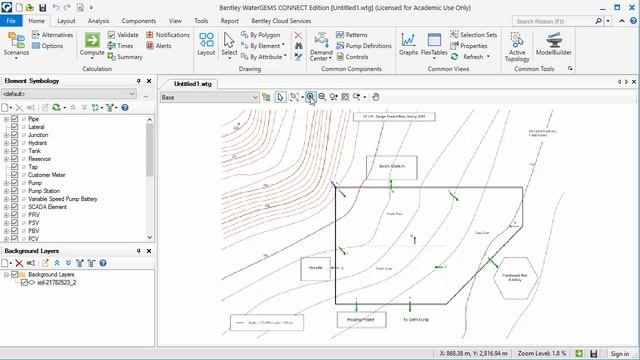640x360 pixels.
Task: Select the Pan hand tool
Action: coord(376,97)
